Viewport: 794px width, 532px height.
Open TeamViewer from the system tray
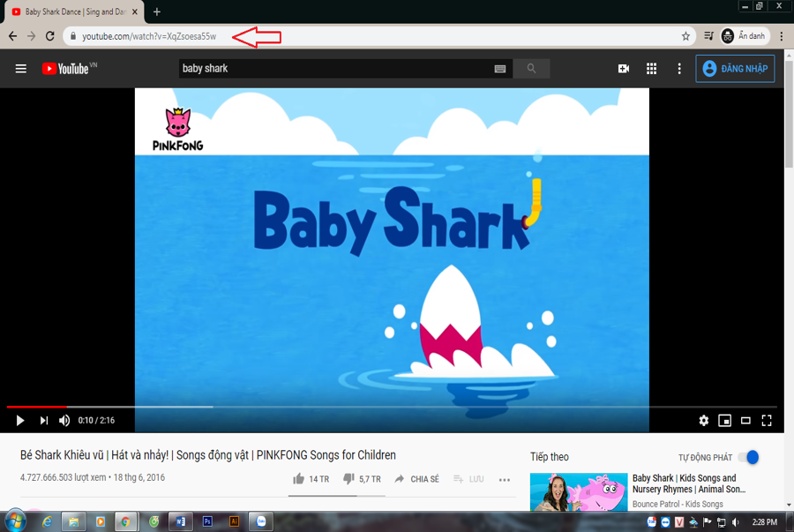[x=665, y=522]
